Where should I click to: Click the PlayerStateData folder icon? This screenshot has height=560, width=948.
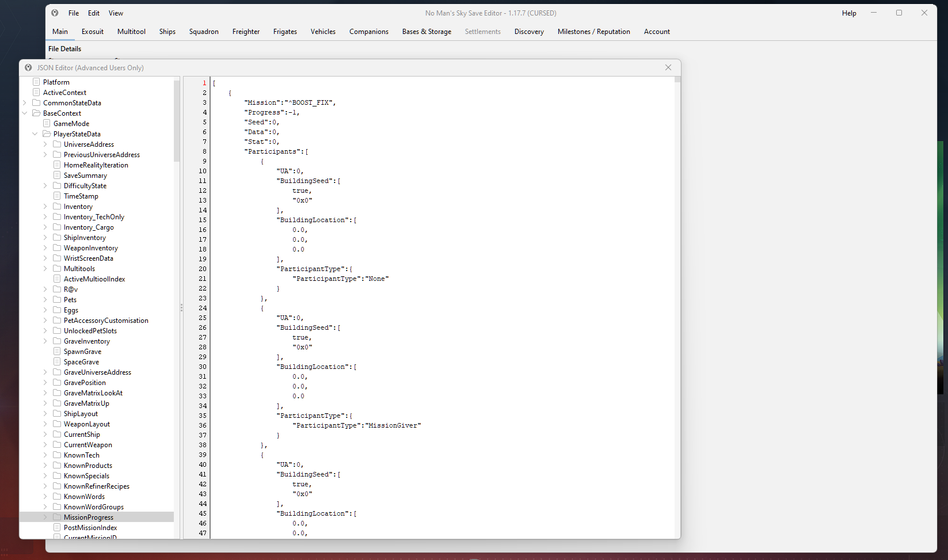pyautogui.click(x=47, y=134)
